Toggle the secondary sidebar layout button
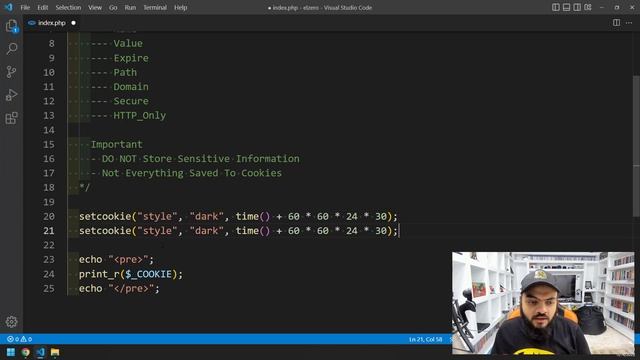Viewport: 640px width, 360px height. [x=577, y=7]
